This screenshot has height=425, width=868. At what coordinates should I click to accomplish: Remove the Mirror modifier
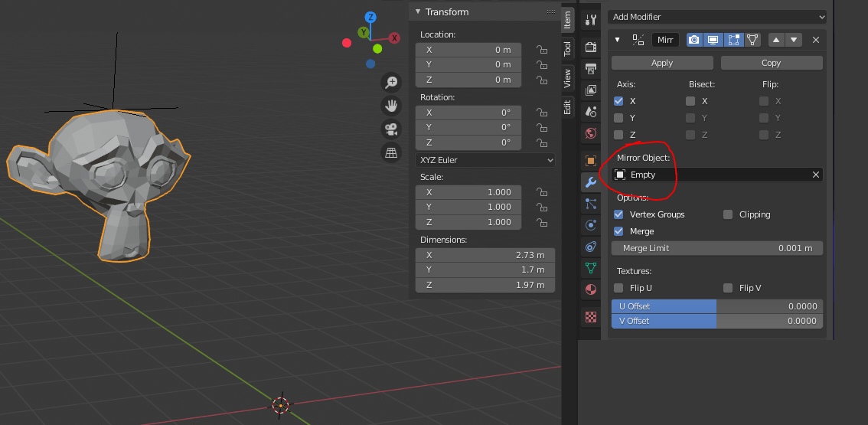click(x=815, y=40)
